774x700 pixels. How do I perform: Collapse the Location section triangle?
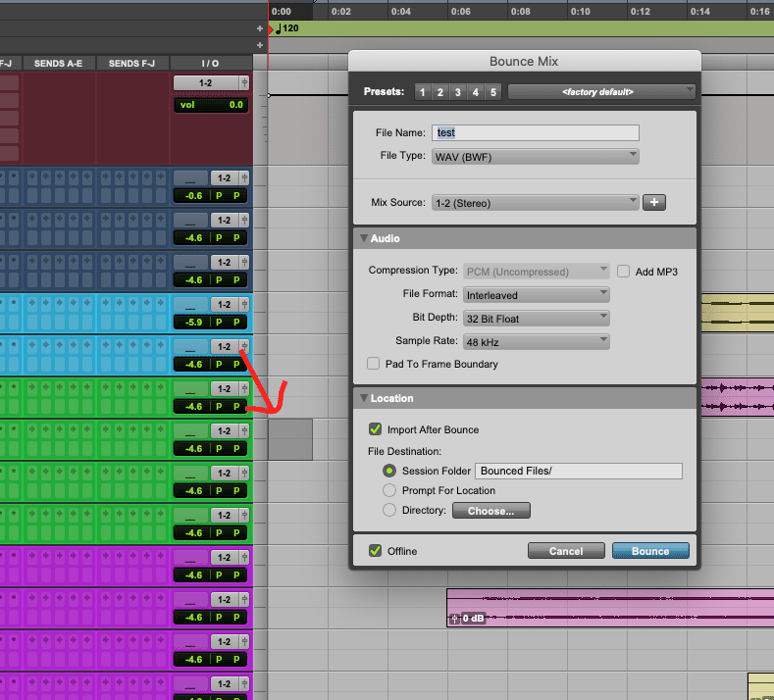(364, 398)
